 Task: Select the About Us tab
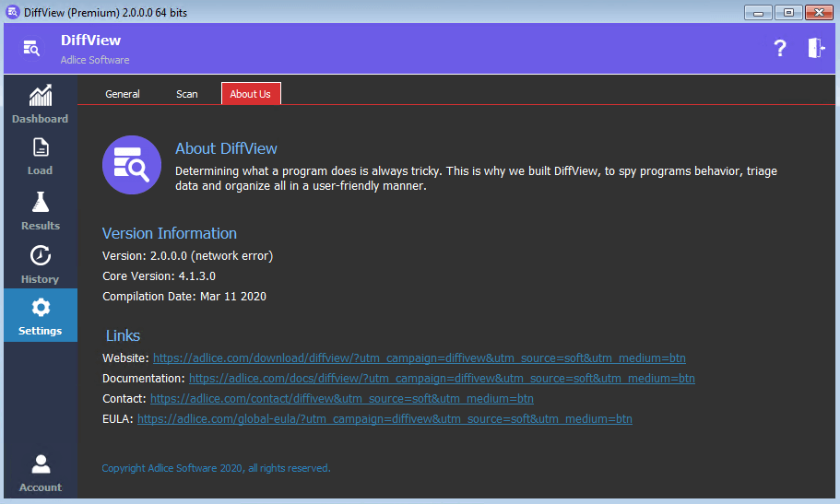[251, 94]
